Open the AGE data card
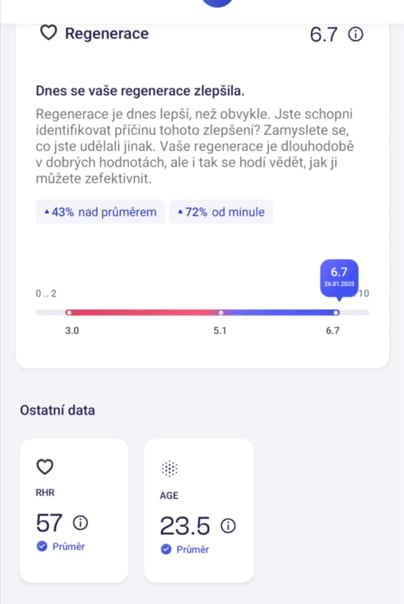 pos(199,510)
